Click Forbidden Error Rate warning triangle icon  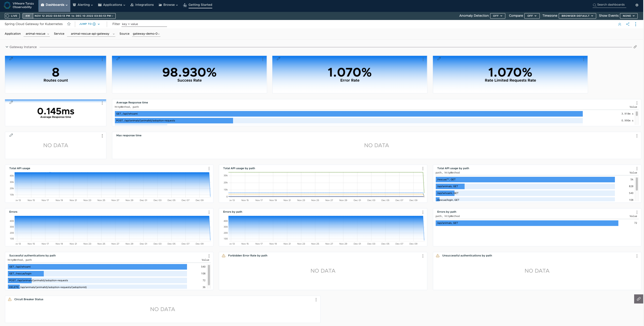point(224,256)
